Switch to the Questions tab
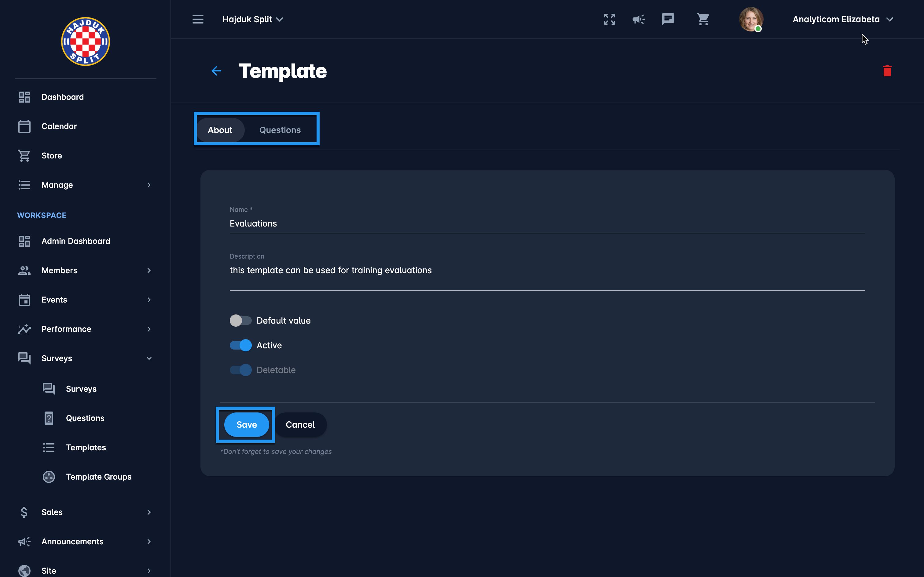The width and height of the screenshot is (924, 577). [280, 130]
